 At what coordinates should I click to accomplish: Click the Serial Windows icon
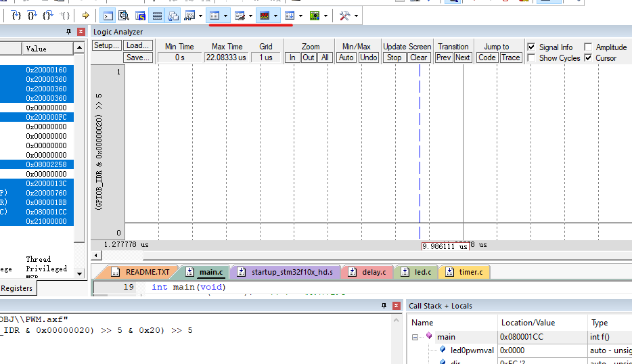pyautogui.click(x=240, y=16)
